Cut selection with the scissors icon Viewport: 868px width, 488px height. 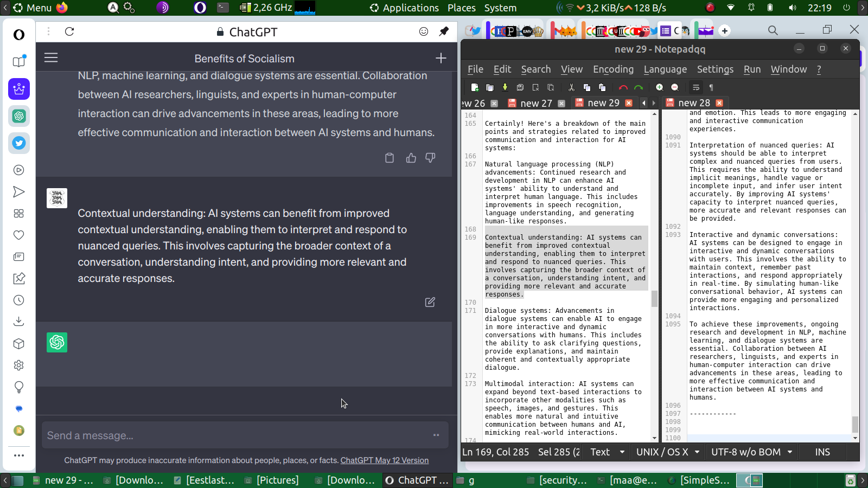click(x=571, y=87)
